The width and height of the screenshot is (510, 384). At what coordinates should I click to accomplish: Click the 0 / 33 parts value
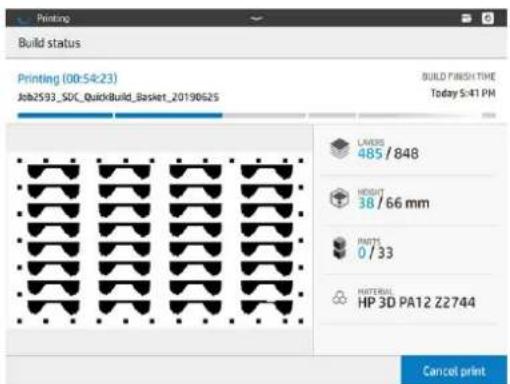click(x=375, y=253)
